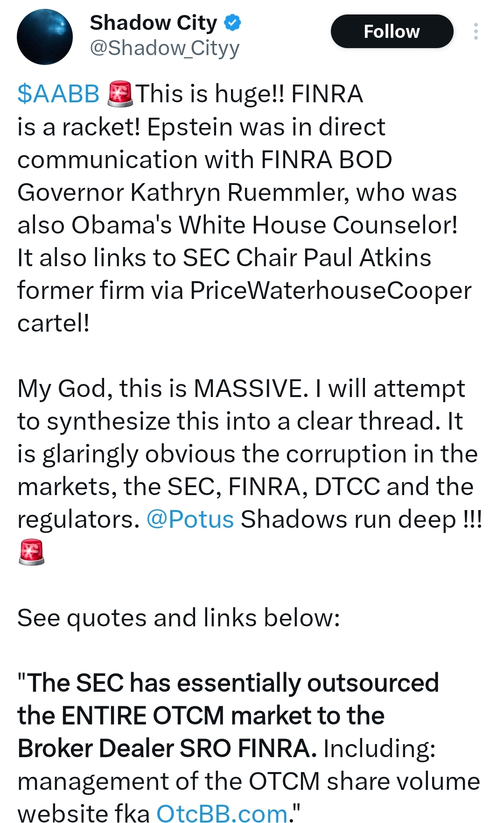
Task: Click 'SEC Chair Paul Atkins' in the tweet
Action: (x=307, y=257)
